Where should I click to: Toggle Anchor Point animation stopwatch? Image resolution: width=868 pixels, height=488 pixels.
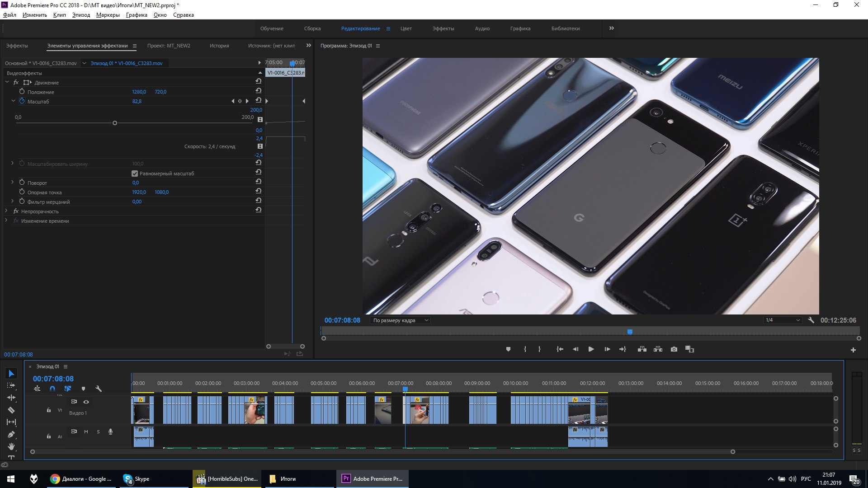pos(22,192)
